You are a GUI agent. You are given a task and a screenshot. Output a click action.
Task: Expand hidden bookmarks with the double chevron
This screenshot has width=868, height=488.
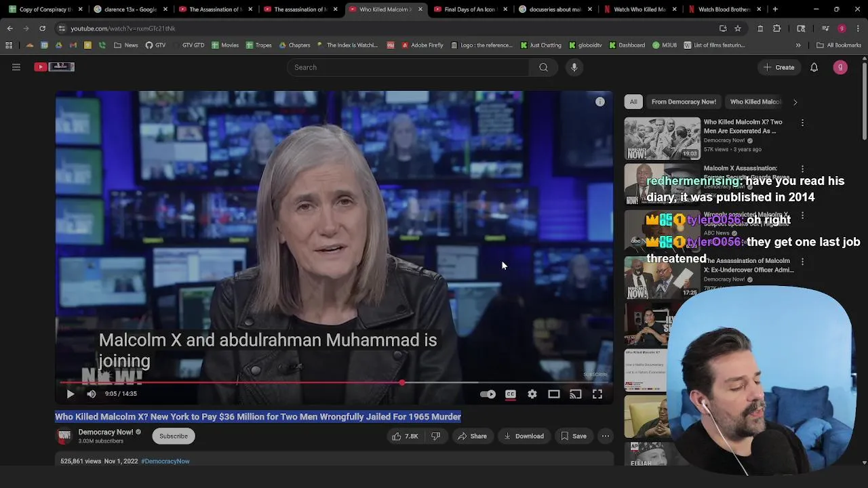coord(798,45)
